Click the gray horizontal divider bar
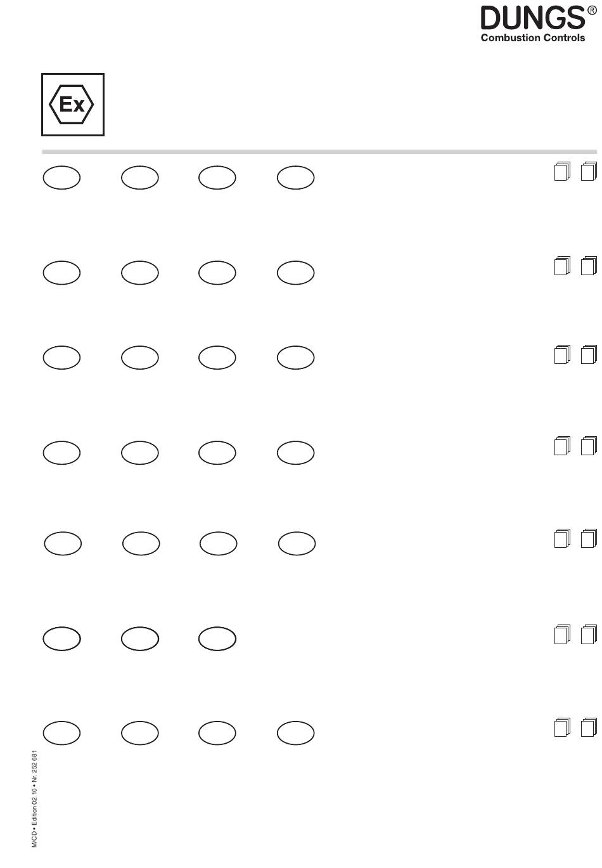The width and height of the screenshot is (602, 868). coord(319,152)
